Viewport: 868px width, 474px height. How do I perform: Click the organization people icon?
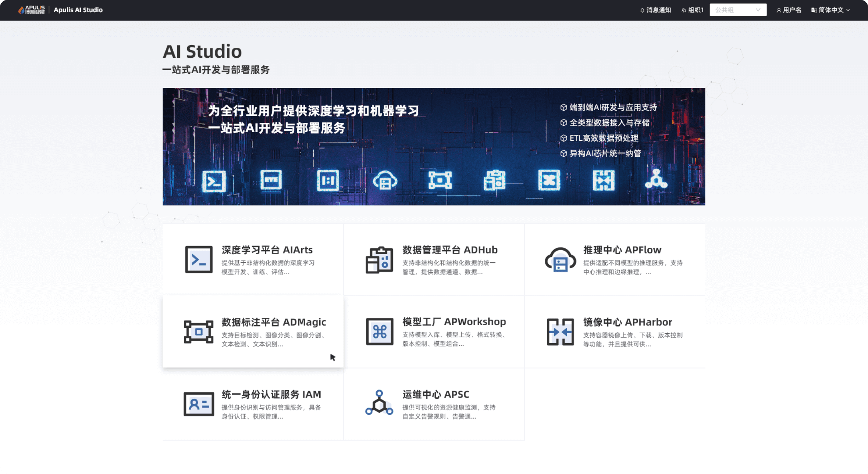(x=684, y=10)
